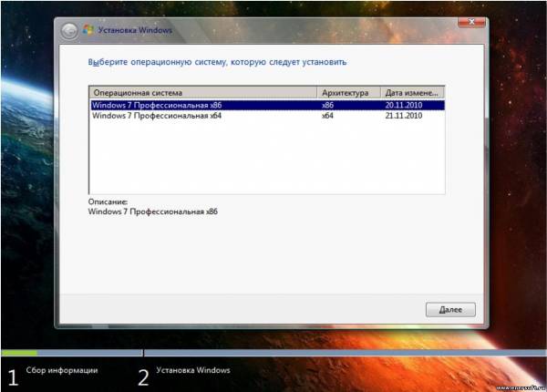Screen dimensions: 547x392
Task: Click the Windows flag icon in title bar
Action: (88, 30)
